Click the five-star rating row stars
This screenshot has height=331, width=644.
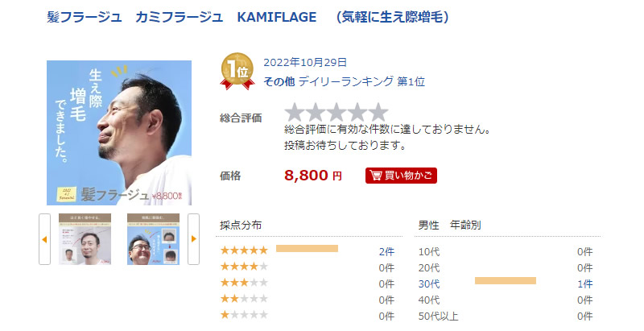(x=244, y=250)
